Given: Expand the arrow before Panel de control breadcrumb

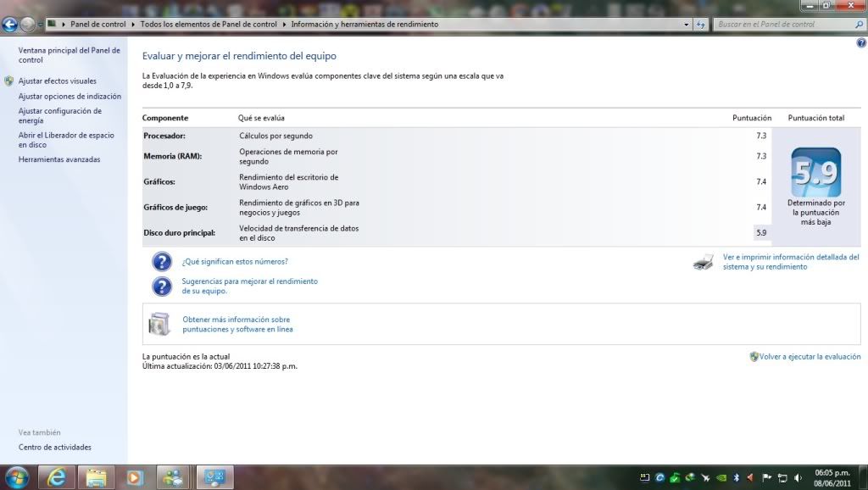Looking at the screenshot, I should 64,25.
